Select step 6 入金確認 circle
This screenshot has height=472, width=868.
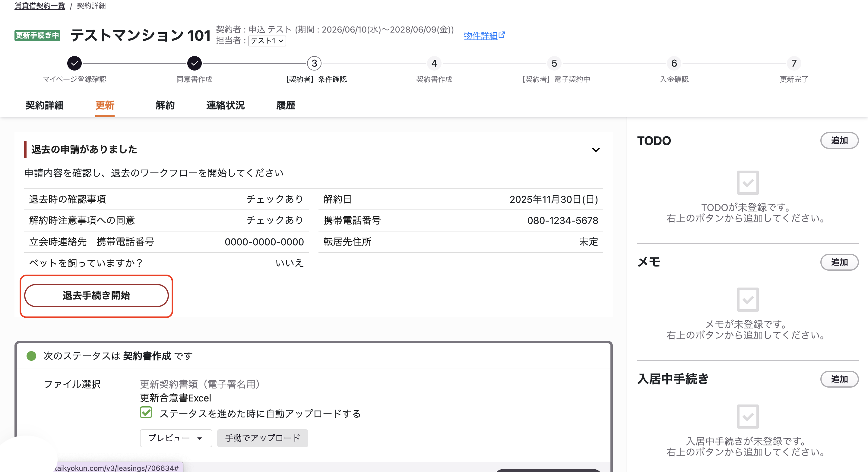point(674,63)
